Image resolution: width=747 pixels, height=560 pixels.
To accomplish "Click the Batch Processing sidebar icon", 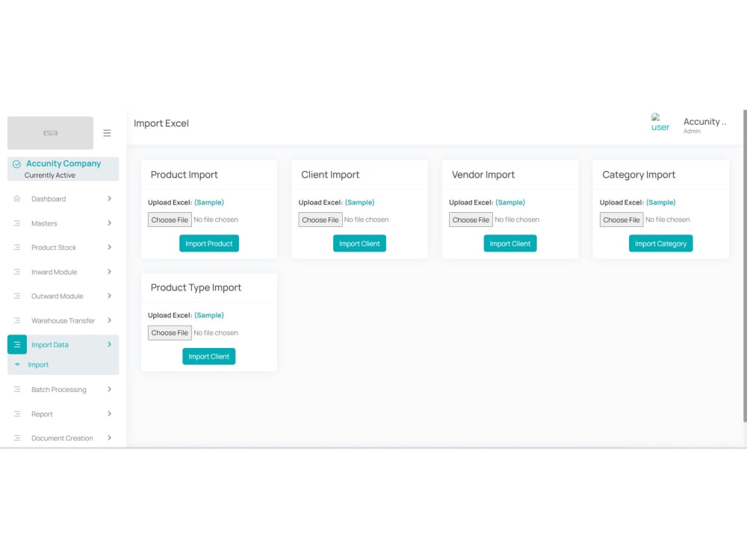I will coord(16,389).
